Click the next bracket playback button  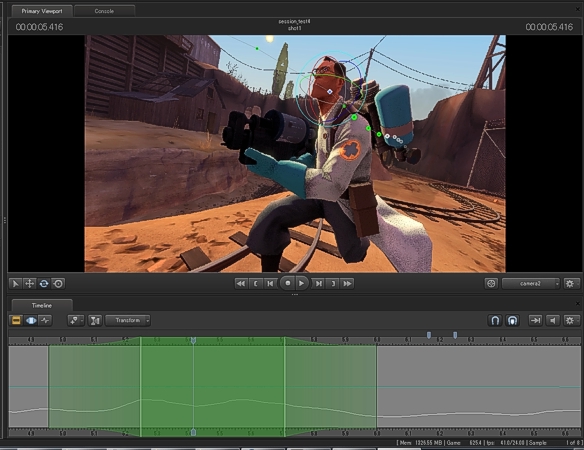[333, 283]
